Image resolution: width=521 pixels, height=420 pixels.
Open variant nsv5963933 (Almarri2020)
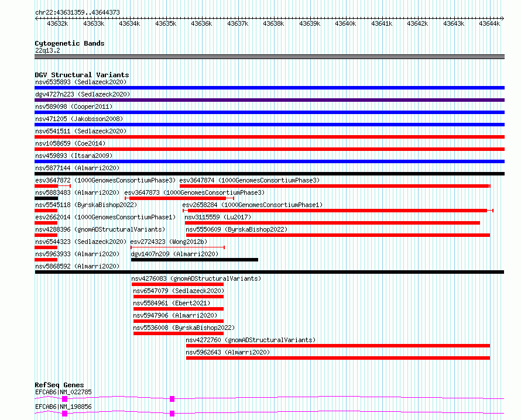tap(77, 254)
